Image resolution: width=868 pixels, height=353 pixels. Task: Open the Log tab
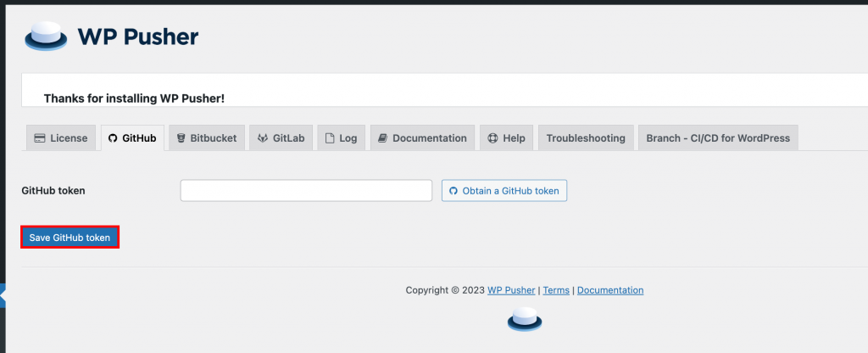click(x=341, y=138)
